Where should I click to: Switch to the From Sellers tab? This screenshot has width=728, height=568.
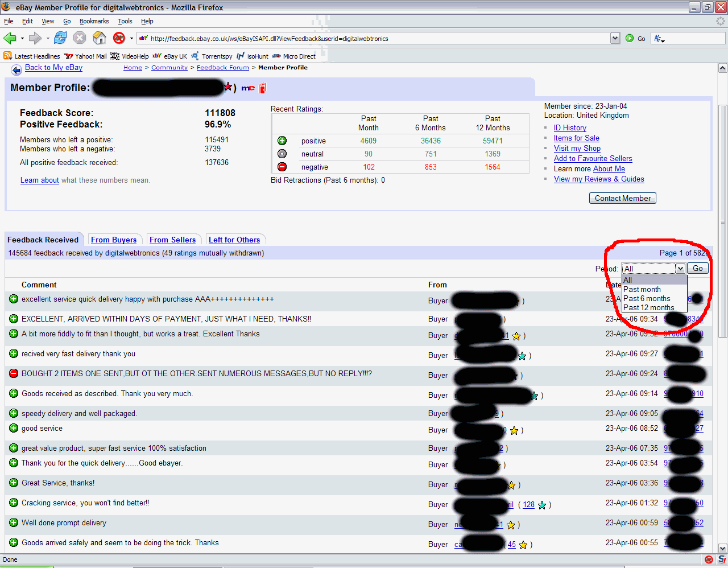172,240
